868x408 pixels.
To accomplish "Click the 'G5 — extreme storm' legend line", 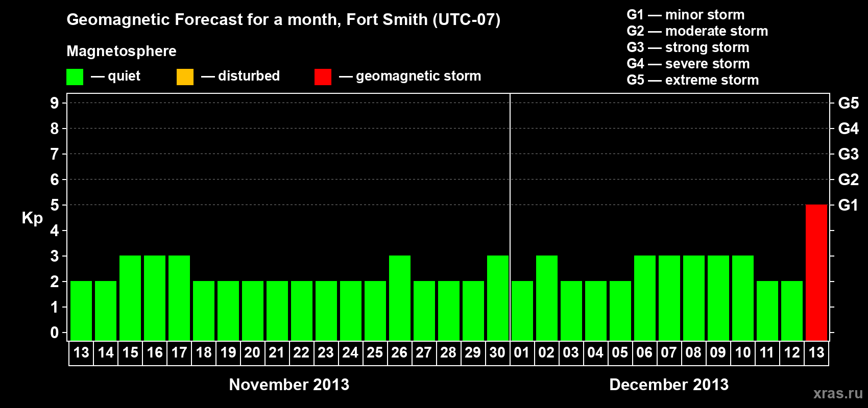I will pos(693,80).
